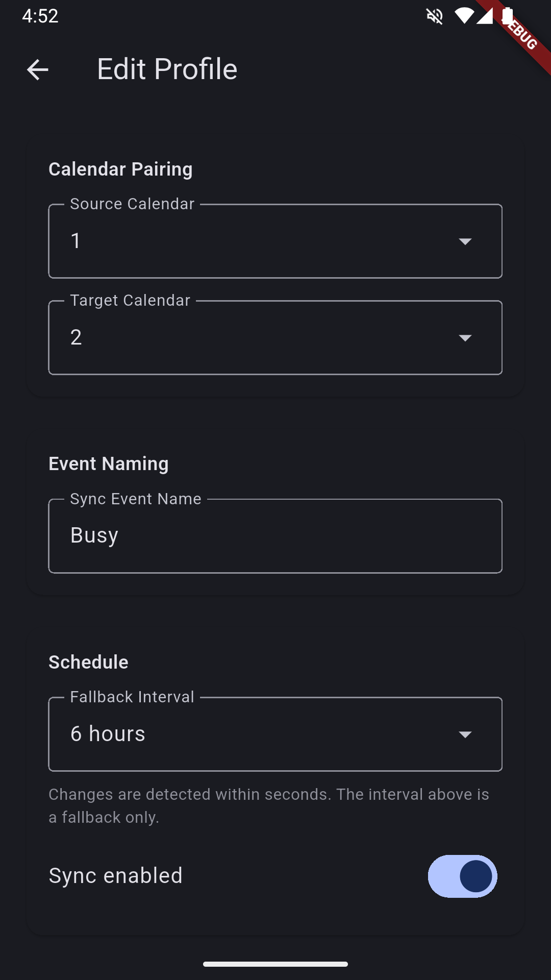Click the 6 hours interval value

pos(108,734)
